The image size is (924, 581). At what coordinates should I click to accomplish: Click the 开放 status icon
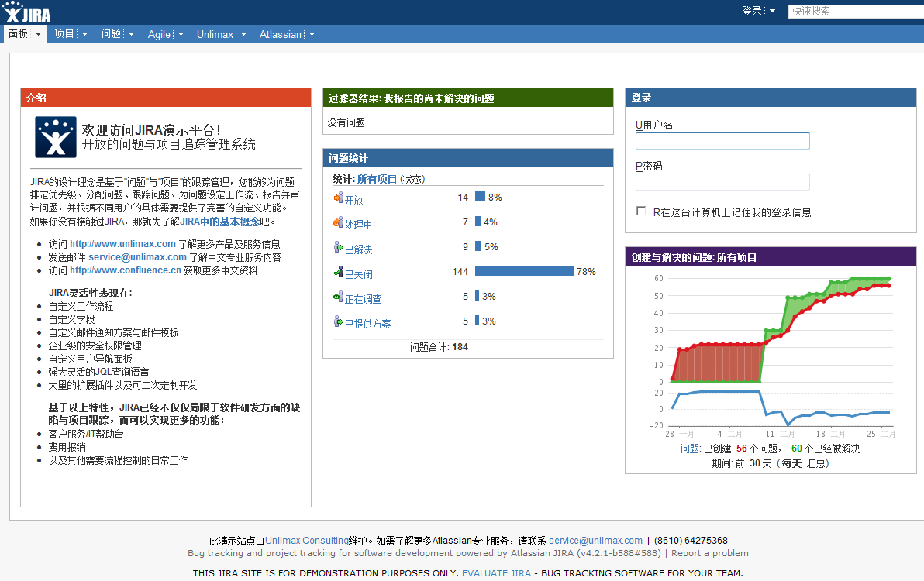tap(338, 198)
